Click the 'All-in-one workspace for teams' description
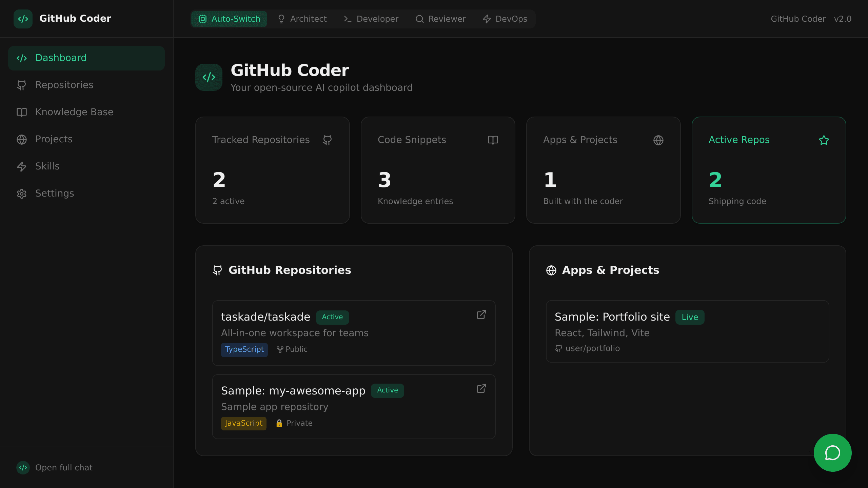 point(295,333)
